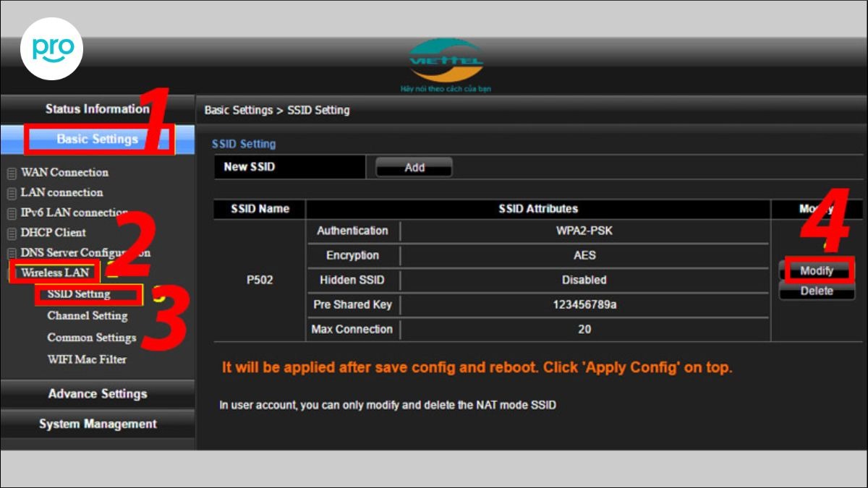Click the breadcrumb Basic Settings > SSID Setting
This screenshot has height=488, width=868.
(x=277, y=111)
